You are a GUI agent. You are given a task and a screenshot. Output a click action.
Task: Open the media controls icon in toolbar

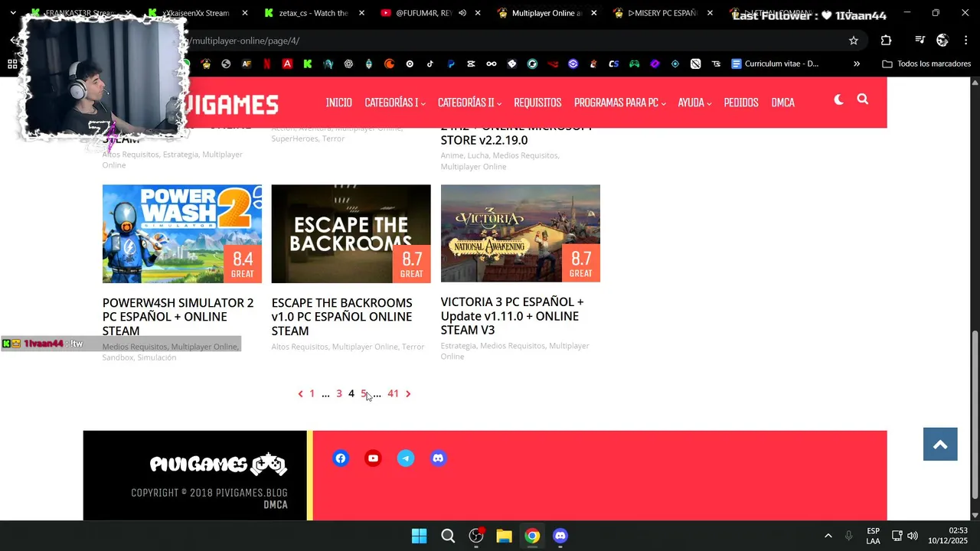[x=920, y=41]
